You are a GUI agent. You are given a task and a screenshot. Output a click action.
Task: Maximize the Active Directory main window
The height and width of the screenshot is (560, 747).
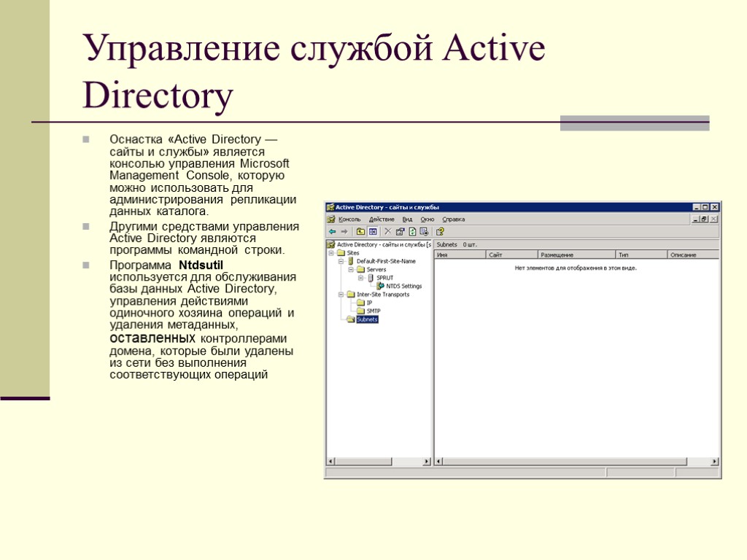705,207
